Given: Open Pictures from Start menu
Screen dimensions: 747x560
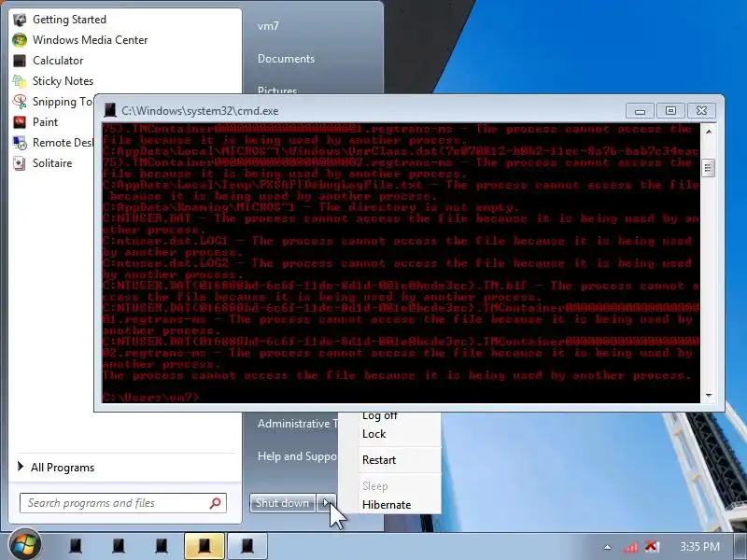Looking at the screenshot, I should [x=277, y=90].
